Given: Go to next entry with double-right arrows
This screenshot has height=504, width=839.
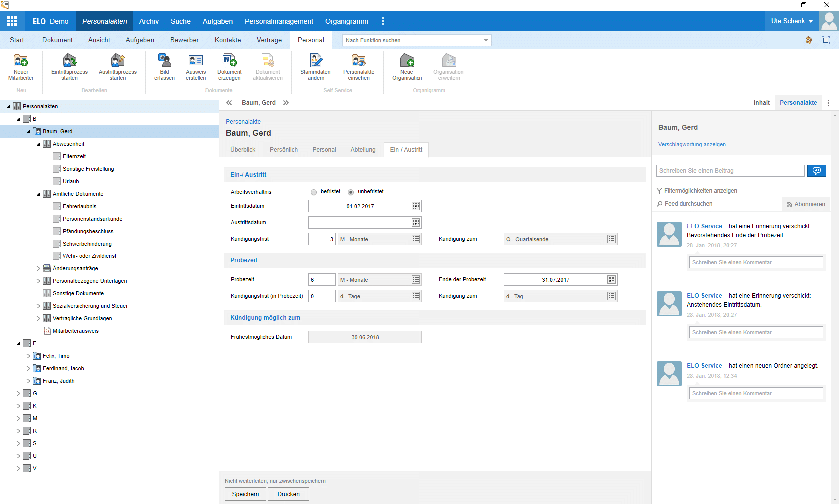Looking at the screenshot, I should (x=286, y=103).
